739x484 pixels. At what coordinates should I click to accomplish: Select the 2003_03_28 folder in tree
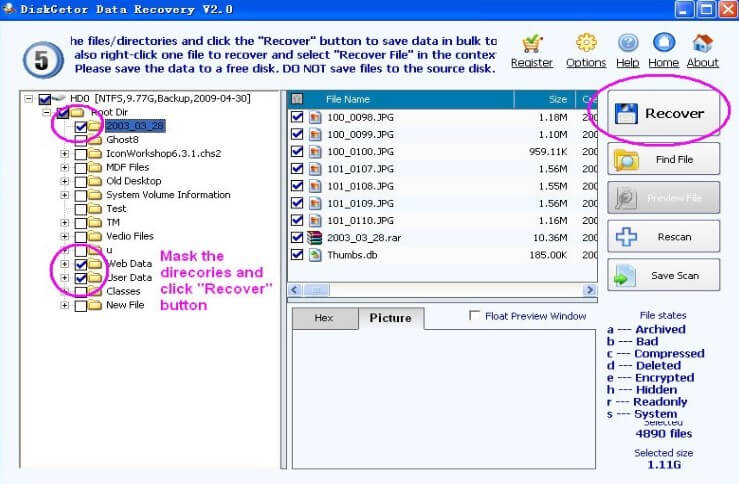(x=135, y=126)
